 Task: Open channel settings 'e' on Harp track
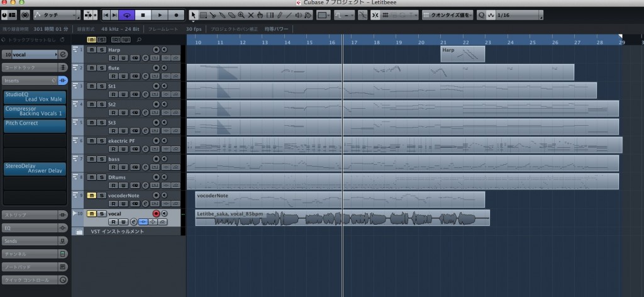tap(145, 58)
